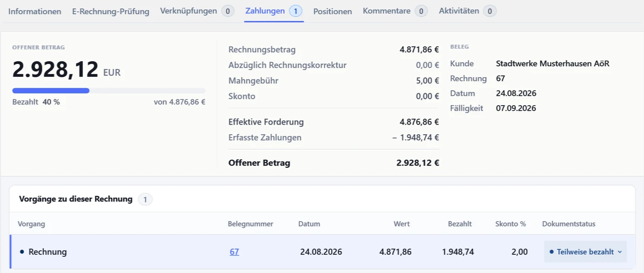Click the Datum column header in table
Screen dimensions: 644x273
click(309, 224)
